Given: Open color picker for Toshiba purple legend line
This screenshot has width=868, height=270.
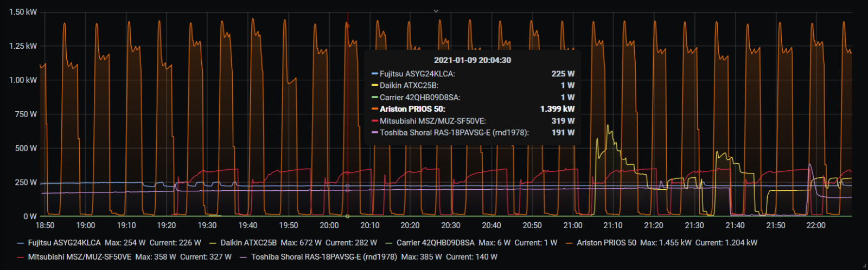Looking at the screenshot, I should [244, 258].
